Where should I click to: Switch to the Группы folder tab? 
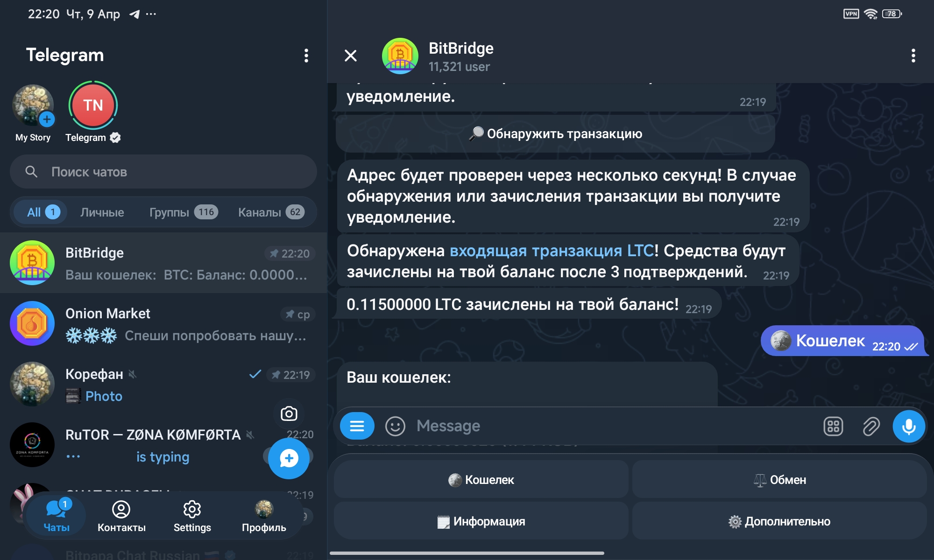tap(183, 212)
